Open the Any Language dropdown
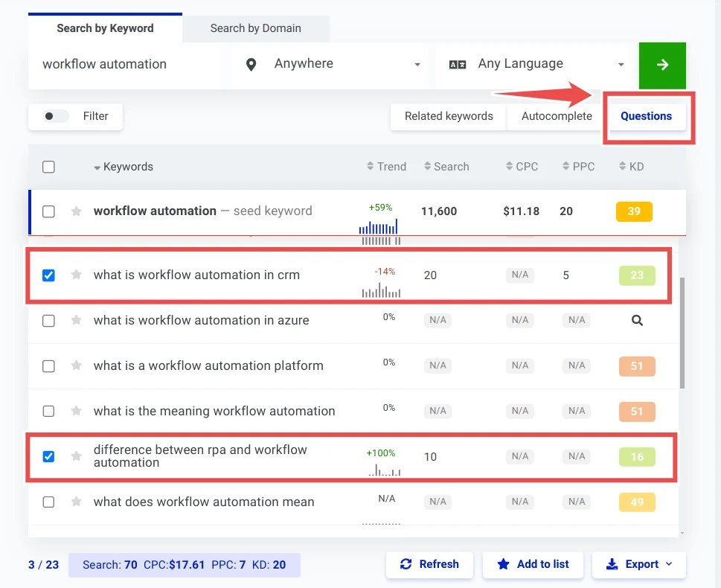The width and height of the screenshot is (721, 588). click(x=536, y=65)
